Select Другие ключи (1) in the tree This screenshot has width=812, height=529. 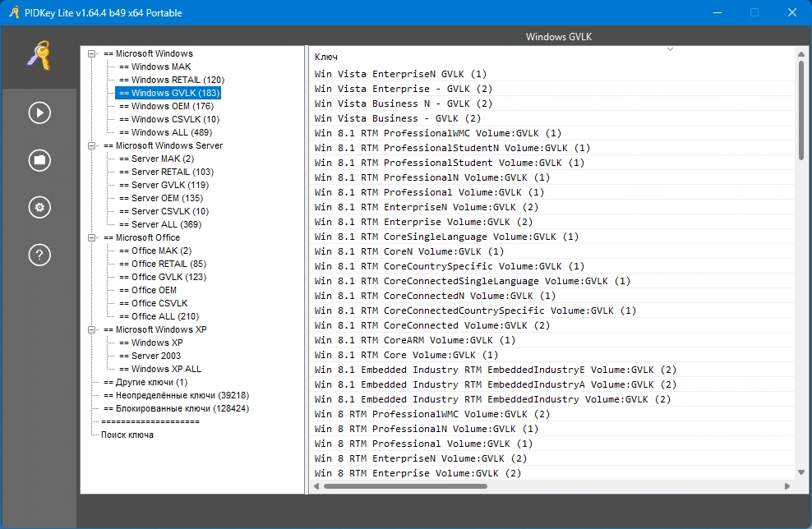pos(145,383)
